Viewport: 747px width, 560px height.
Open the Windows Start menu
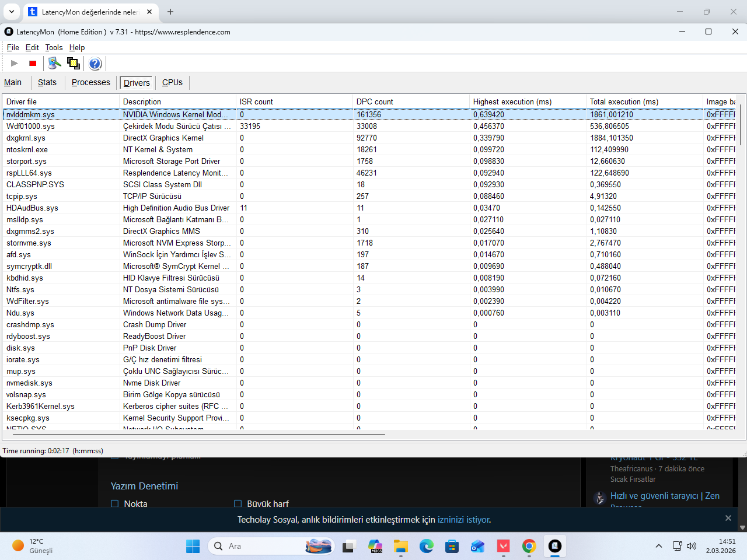point(193,546)
